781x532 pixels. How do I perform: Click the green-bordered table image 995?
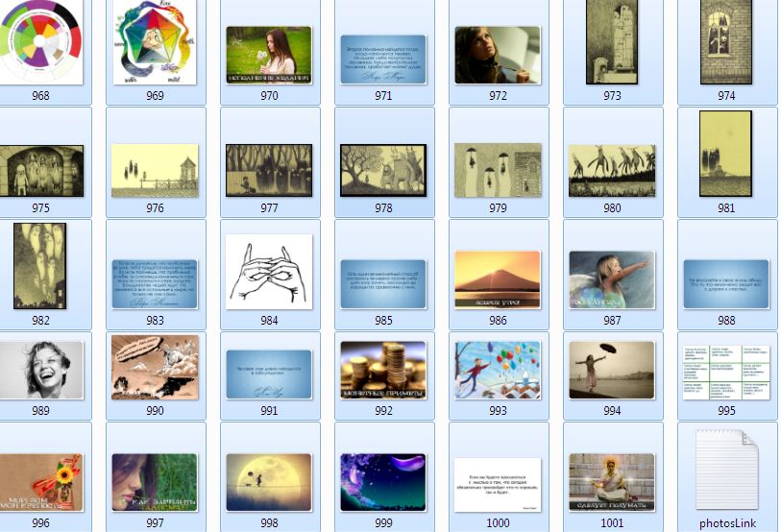[x=726, y=372]
